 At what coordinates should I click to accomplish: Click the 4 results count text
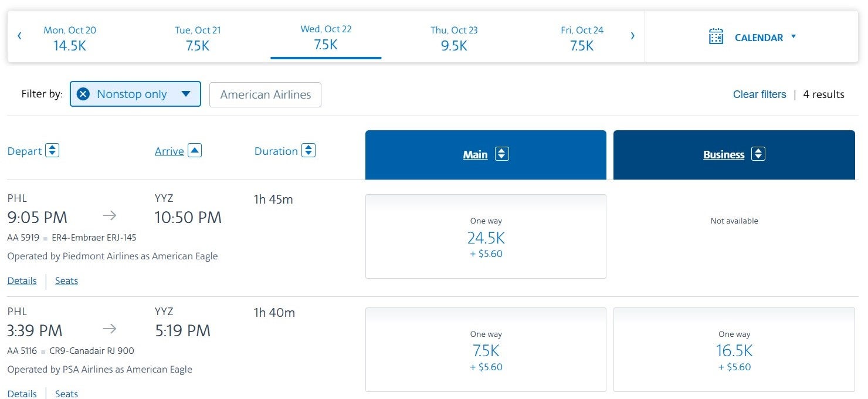[x=824, y=94]
